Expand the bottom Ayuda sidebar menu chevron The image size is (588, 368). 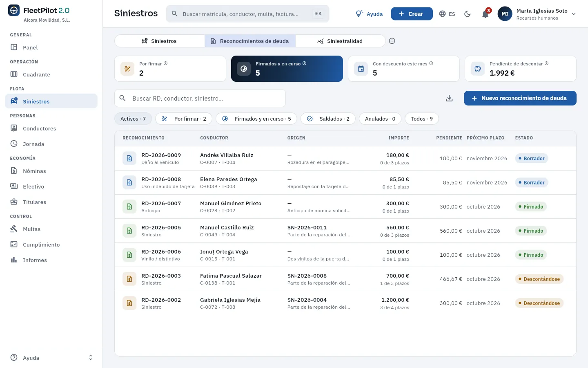91,358
